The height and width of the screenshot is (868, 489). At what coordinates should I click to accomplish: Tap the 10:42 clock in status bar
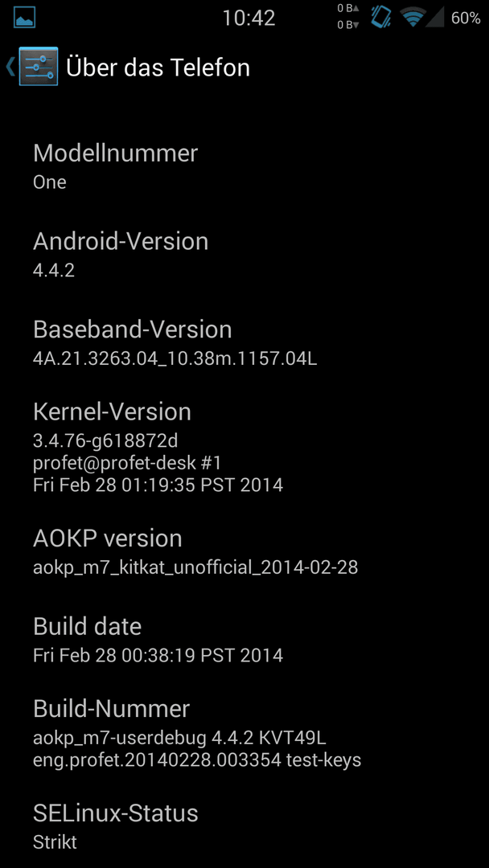(249, 18)
